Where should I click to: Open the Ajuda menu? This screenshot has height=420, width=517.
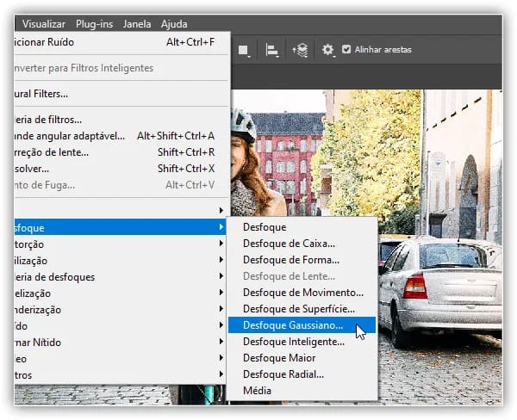173,24
